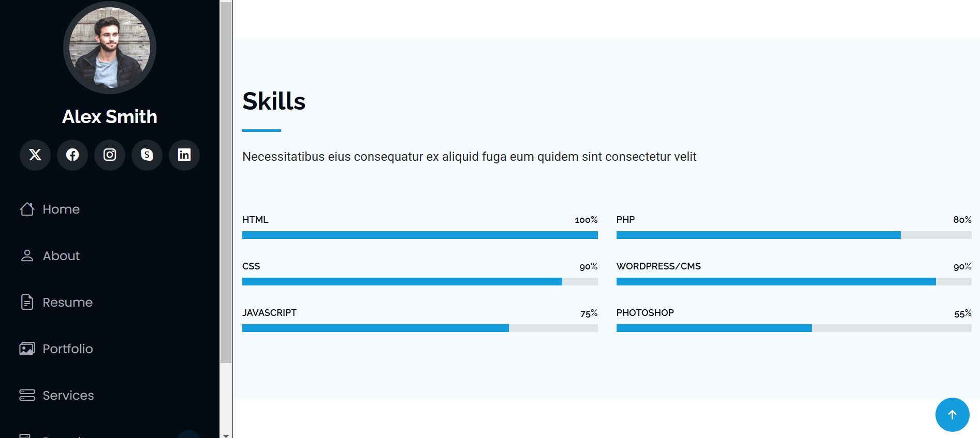
Task: Open the X (Twitter) social icon
Action: pyautogui.click(x=35, y=155)
